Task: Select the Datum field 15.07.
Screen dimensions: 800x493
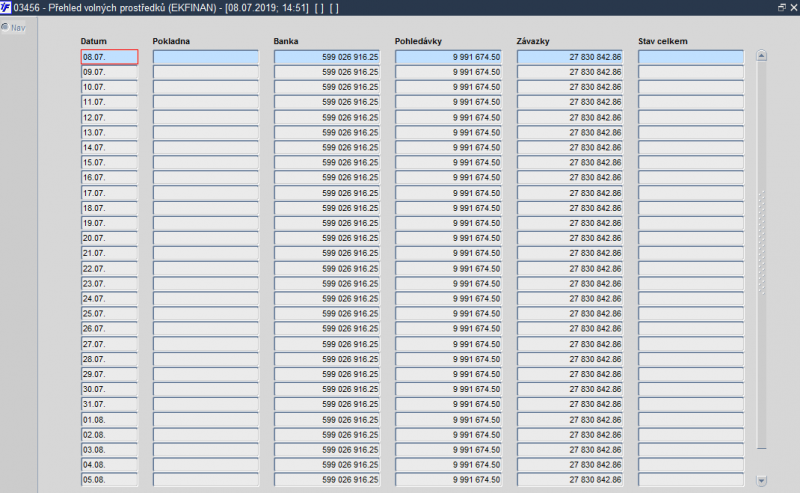Action: point(109,163)
